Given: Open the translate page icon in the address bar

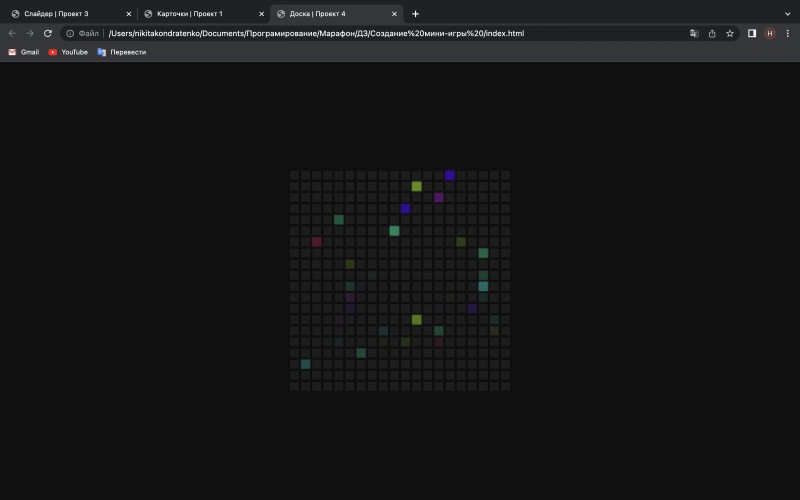Looking at the screenshot, I should pos(694,34).
